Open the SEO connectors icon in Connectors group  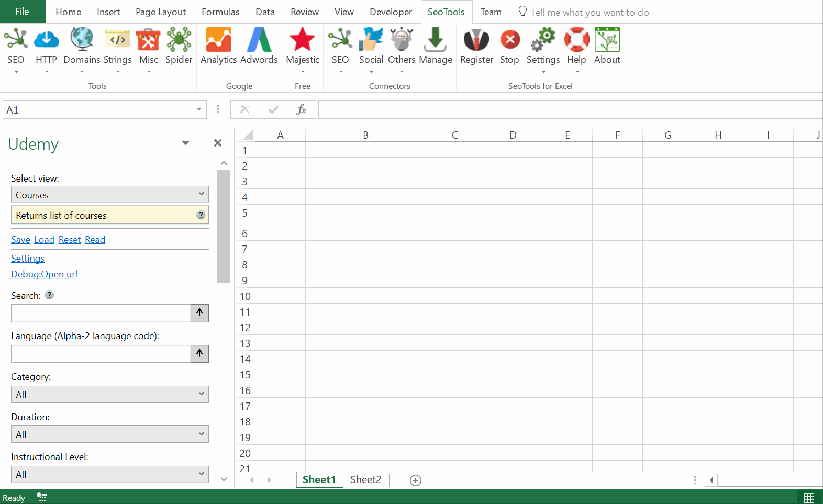point(340,39)
